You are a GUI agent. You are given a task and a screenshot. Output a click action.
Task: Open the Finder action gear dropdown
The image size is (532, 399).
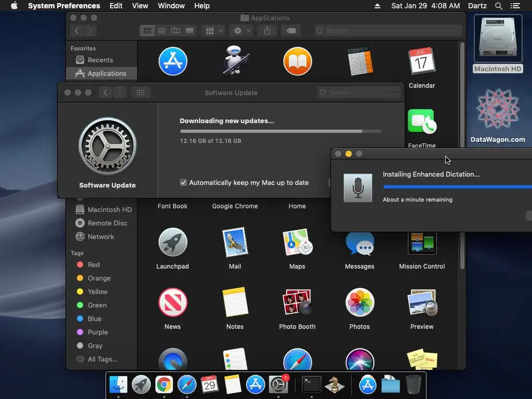242,31
